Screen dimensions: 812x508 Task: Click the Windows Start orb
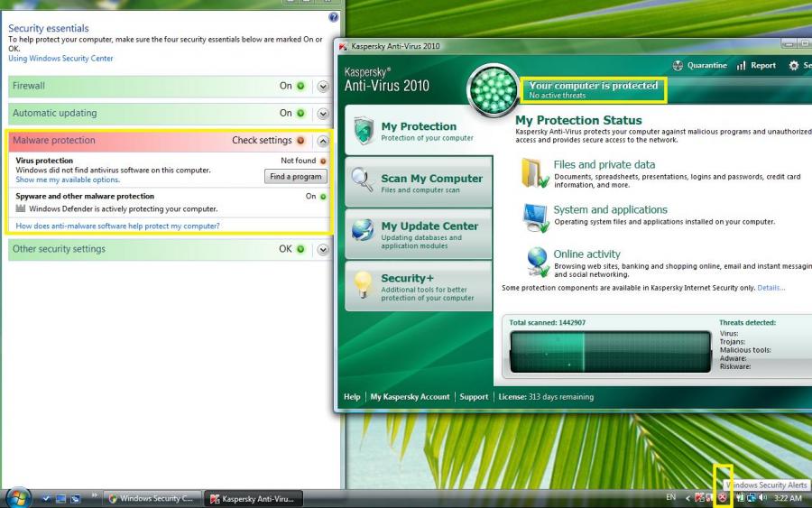coord(18,497)
